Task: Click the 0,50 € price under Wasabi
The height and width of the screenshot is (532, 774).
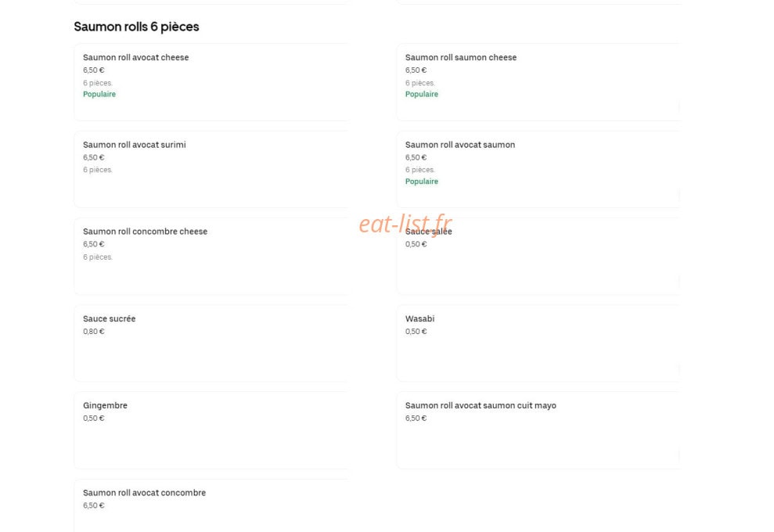Action: point(416,332)
